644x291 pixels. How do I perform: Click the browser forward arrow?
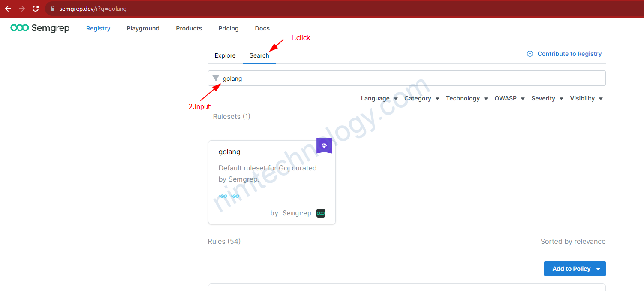22,9
